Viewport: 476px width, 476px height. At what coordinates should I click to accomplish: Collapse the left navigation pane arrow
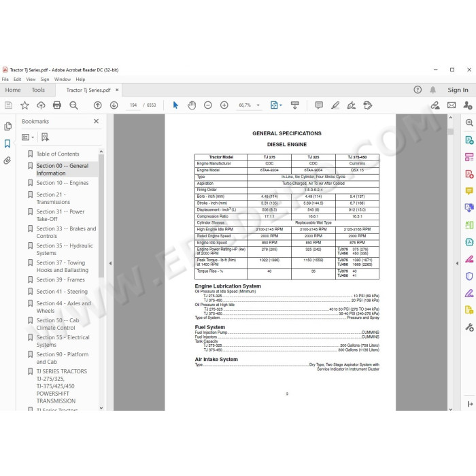110,263
